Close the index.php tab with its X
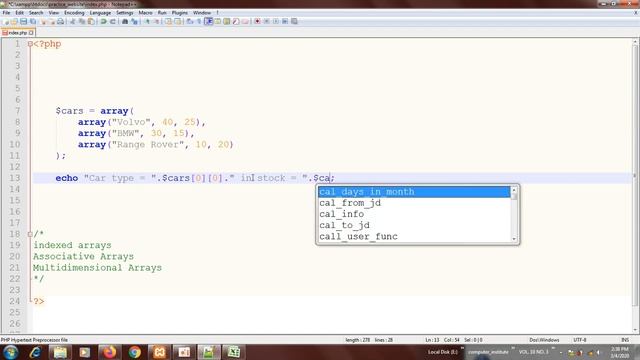The height and width of the screenshot is (360, 640). click(31, 33)
